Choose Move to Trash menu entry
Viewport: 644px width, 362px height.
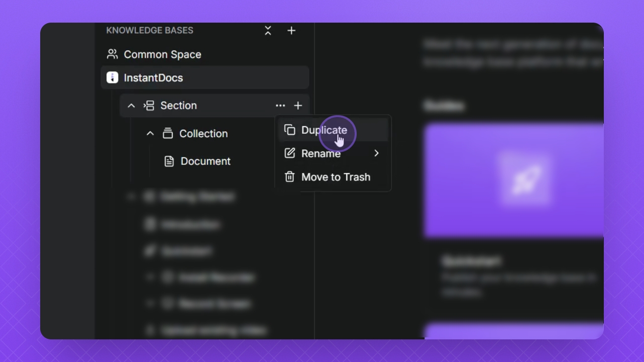[334, 177]
